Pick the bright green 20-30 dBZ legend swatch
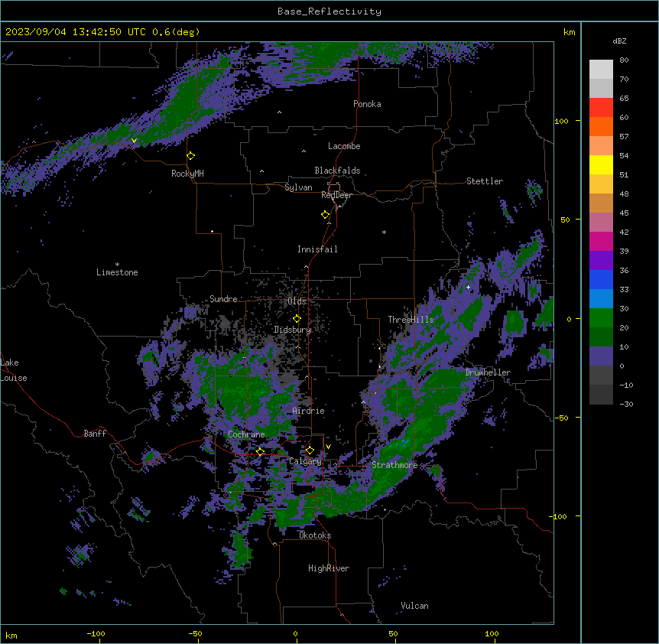Viewport: 659px width, 644px height. [x=601, y=318]
